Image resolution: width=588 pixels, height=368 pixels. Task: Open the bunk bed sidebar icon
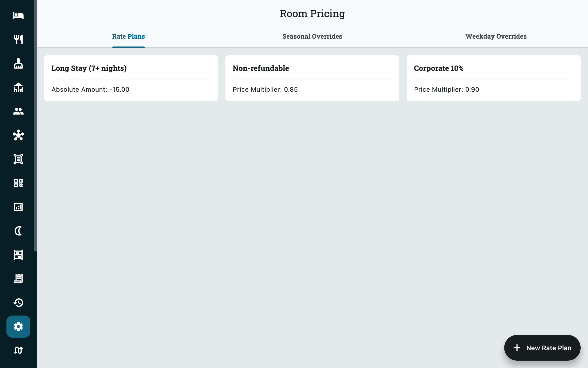point(18,255)
